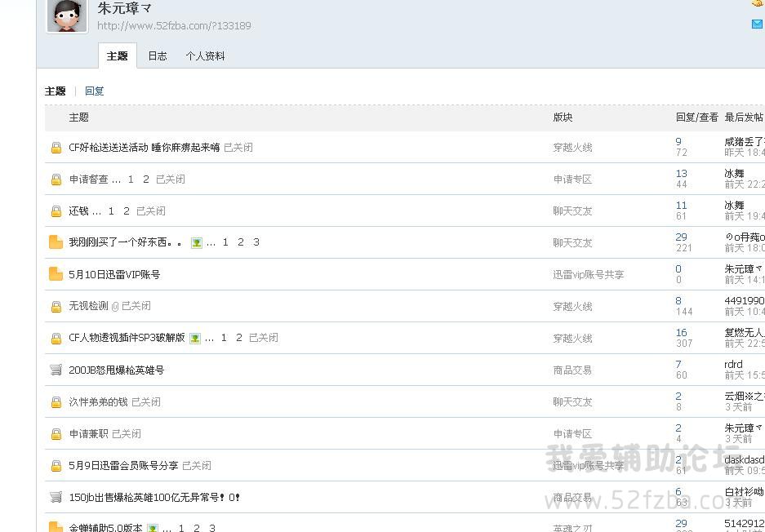Click lock icon beside 还钱 thread
Screen dimensions: 765x532
point(56,211)
